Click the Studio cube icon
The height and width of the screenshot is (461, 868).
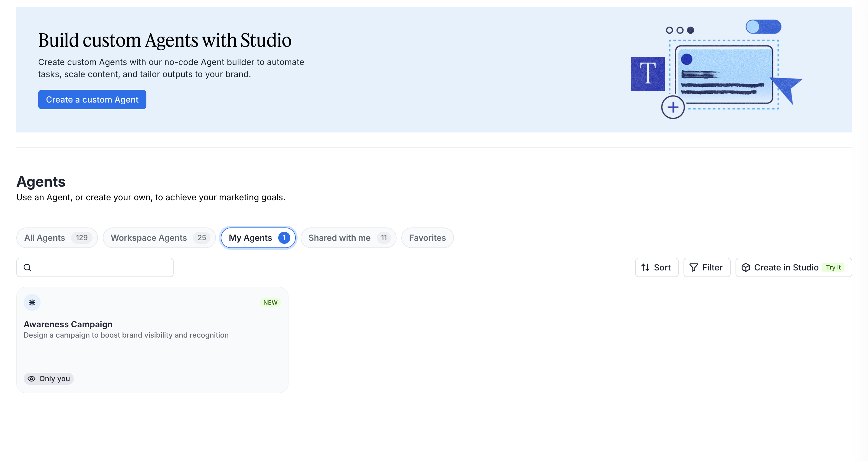pyautogui.click(x=746, y=268)
